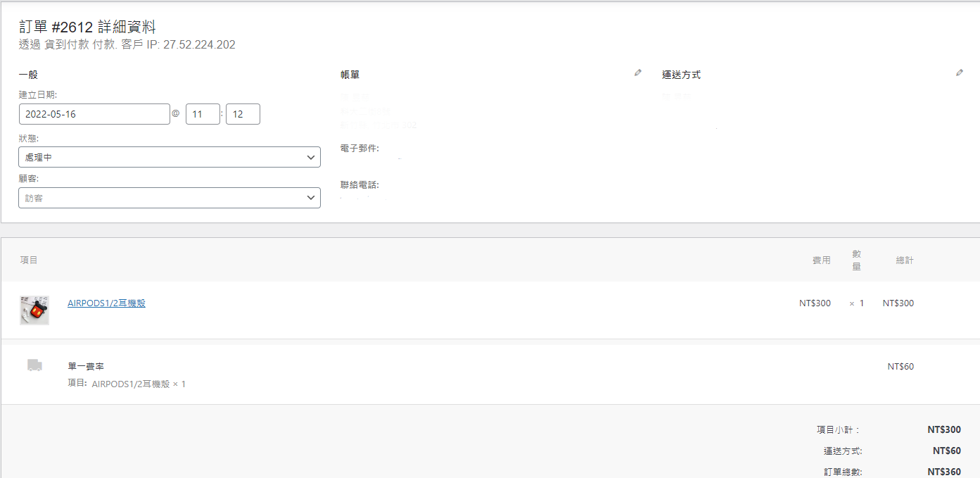Open the AIRPODS1/2耳機殼 product link
980x478 pixels.
pyautogui.click(x=106, y=303)
